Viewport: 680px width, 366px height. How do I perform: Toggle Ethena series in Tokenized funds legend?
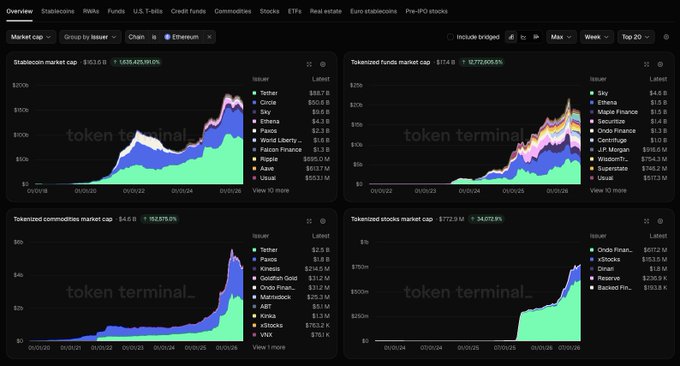coord(628,103)
